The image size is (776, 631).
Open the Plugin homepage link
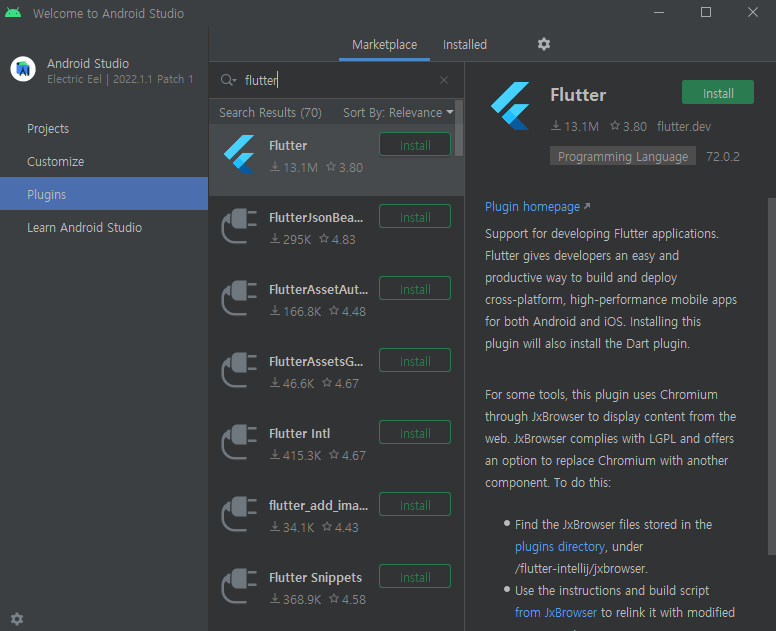click(537, 206)
